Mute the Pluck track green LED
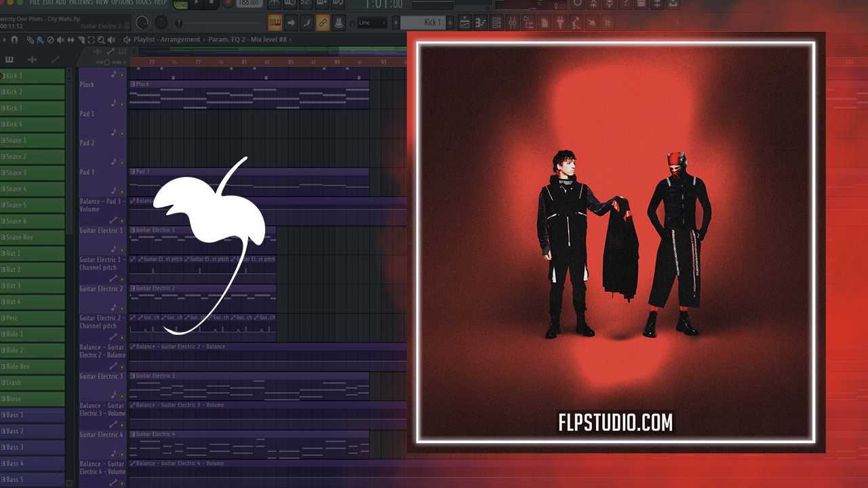This screenshot has width=868, height=488. point(122,105)
